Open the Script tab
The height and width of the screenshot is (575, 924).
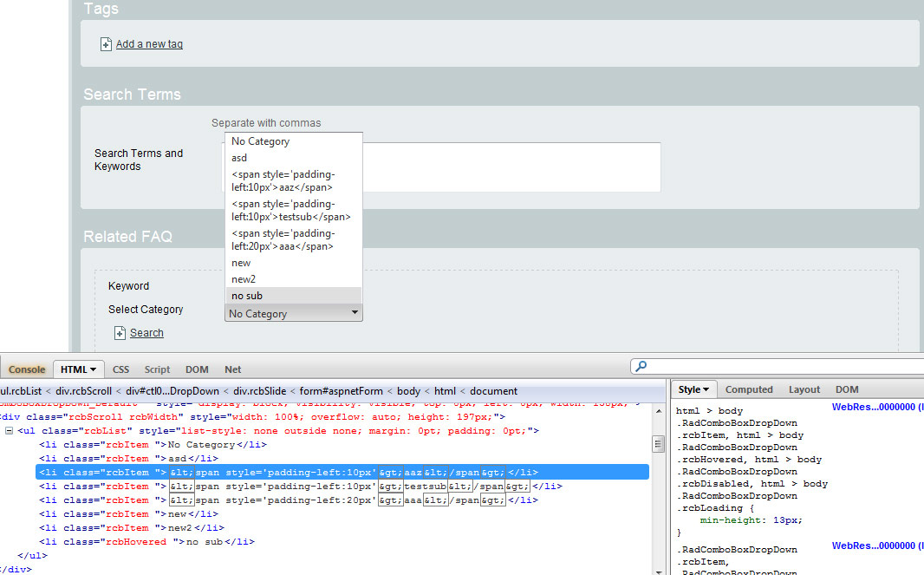[157, 369]
